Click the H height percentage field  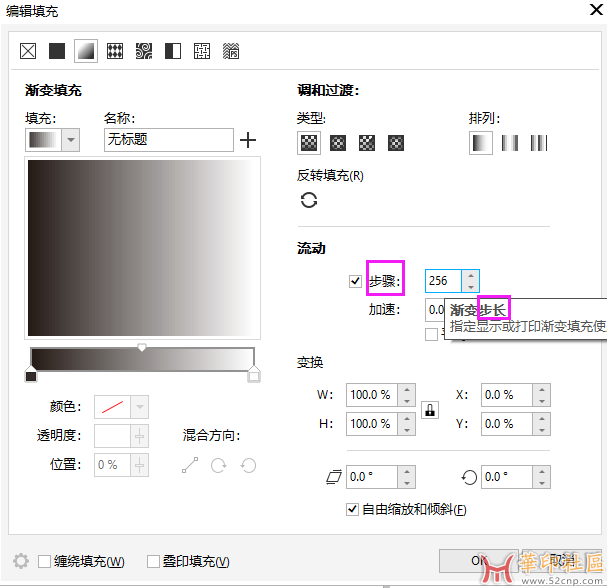pyautogui.click(x=372, y=424)
